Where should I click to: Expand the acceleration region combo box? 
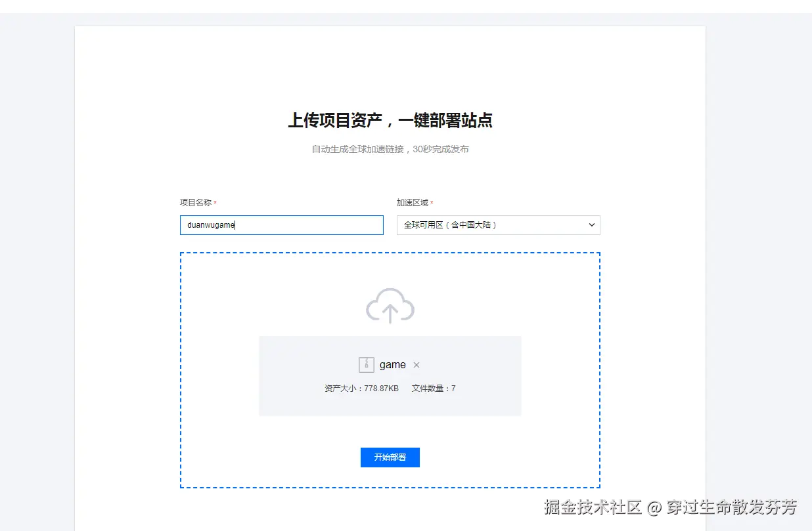click(498, 224)
